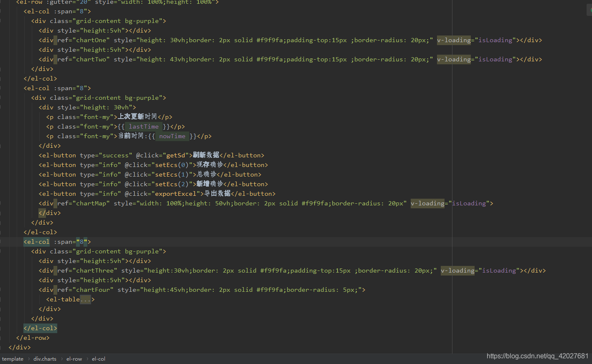Click the highlighted closing </el-col> tag

[x=40, y=328]
